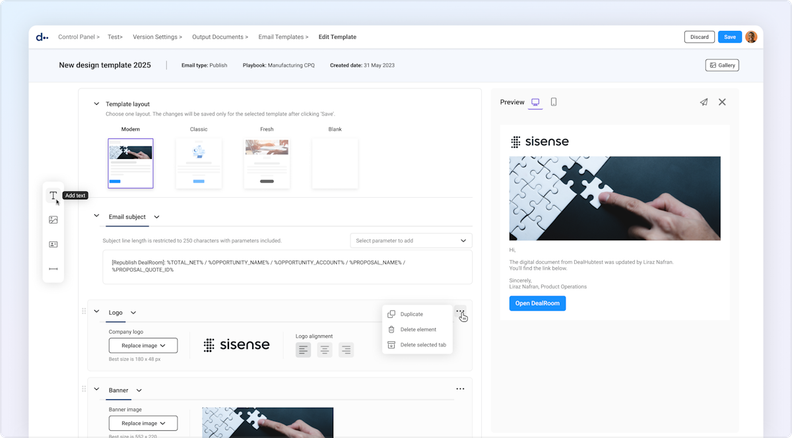792x438 pixels.
Task: Click the sisense logo in Logo section
Action: click(x=236, y=345)
